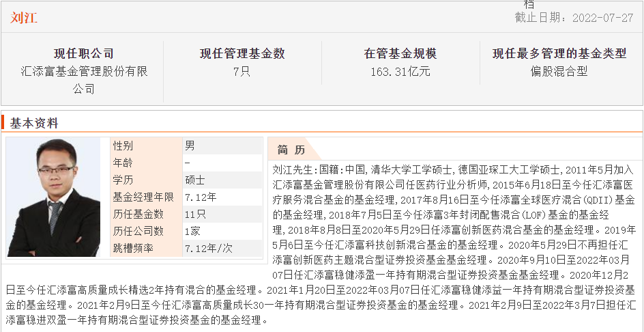
Task: Click the 在管基金规模 heading
Action: tap(400, 53)
